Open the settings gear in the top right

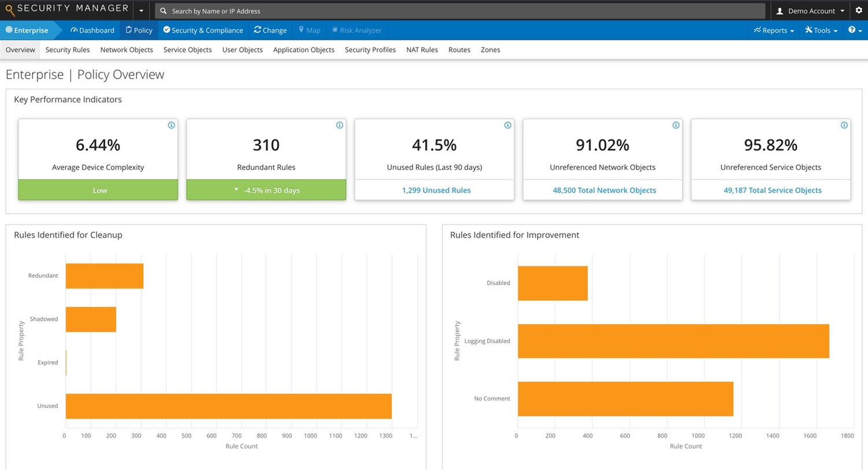click(859, 10)
